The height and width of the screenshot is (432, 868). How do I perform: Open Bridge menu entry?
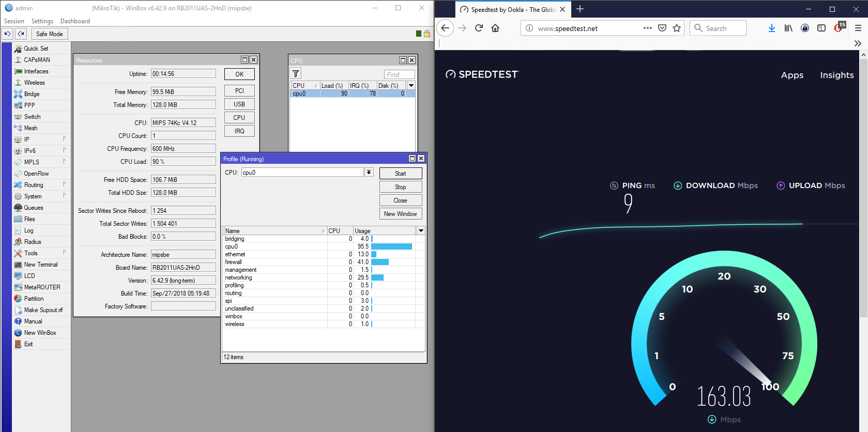point(32,94)
